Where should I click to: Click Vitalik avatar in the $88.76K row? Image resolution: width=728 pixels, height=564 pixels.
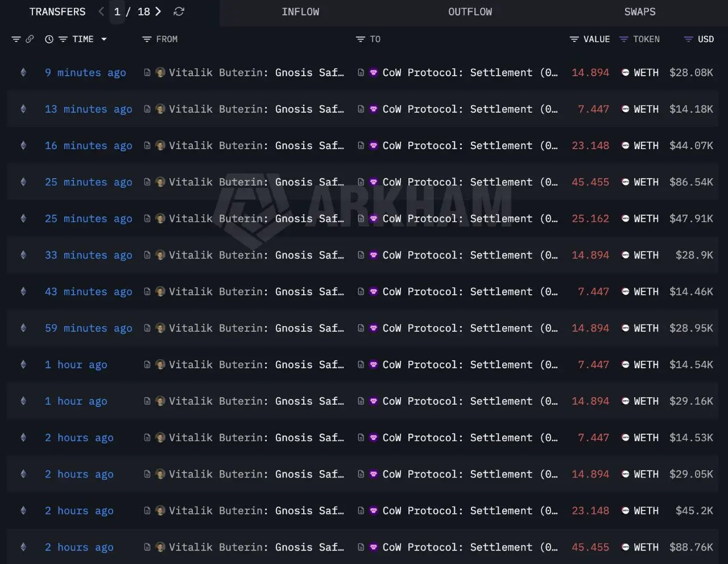click(x=160, y=547)
